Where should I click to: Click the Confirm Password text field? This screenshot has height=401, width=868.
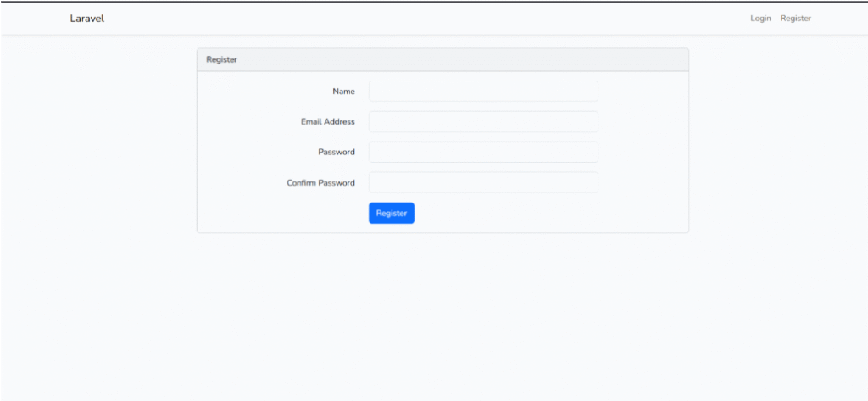483,182
